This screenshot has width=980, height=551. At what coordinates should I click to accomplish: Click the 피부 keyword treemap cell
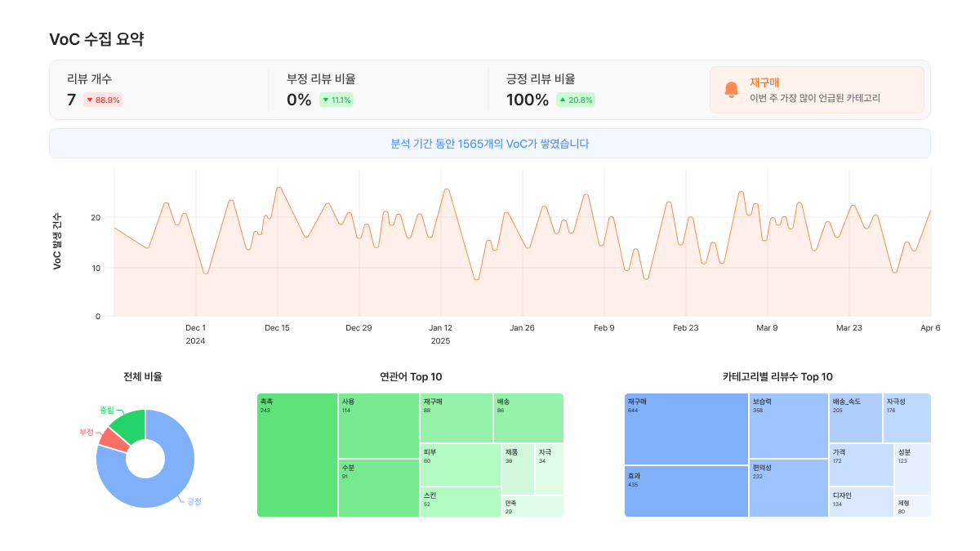[x=460, y=464]
